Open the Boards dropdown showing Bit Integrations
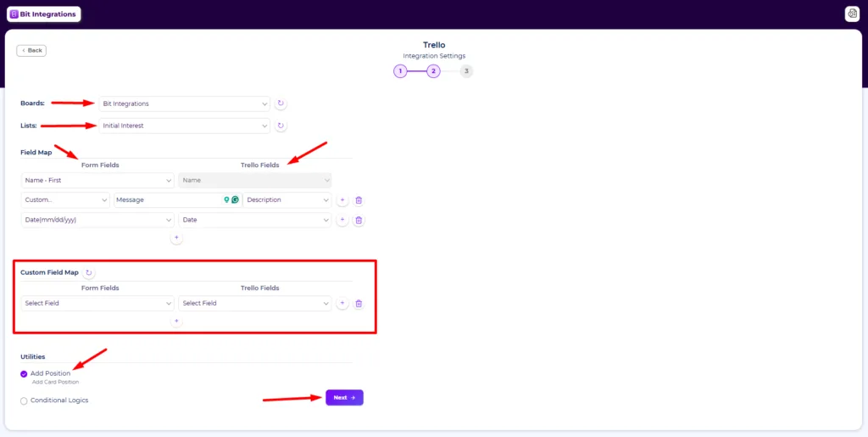The image size is (868, 437). pyautogui.click(x=184, y=104)
